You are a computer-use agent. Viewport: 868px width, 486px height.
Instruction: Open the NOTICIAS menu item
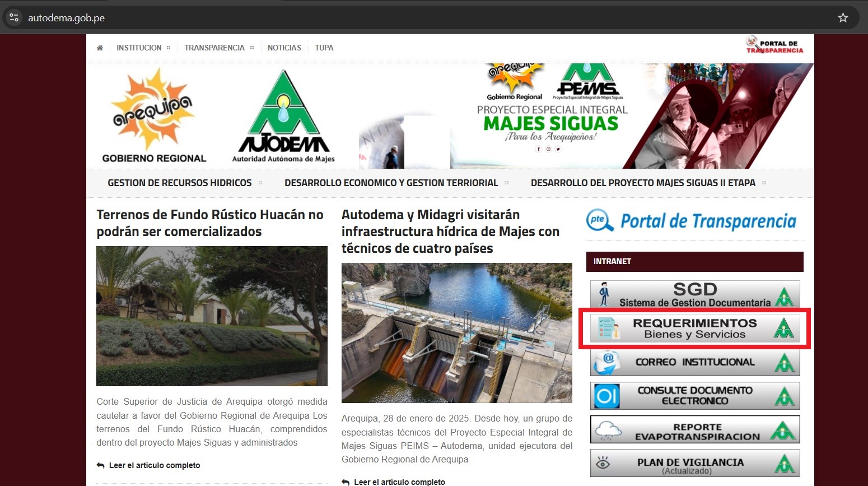(x=284, y=48)
